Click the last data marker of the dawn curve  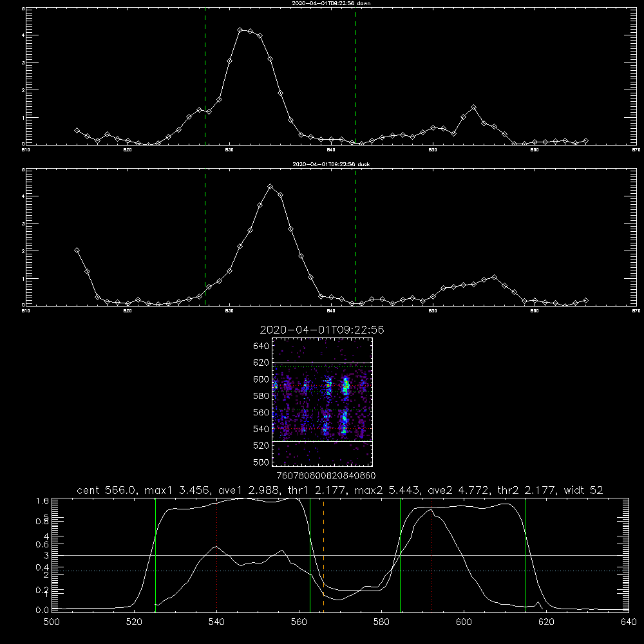[585, 141]
